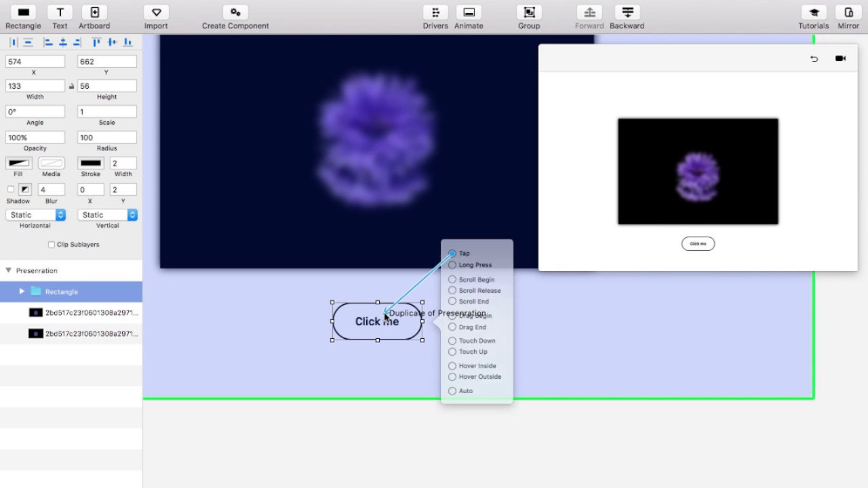The image size is (868, 488).
Task: Align layers to vertical center
Action: 112,42
